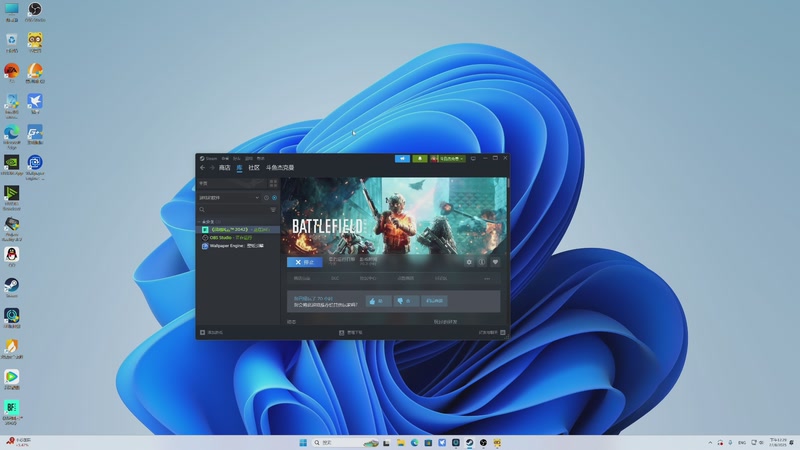Open the QQ penguin desktop icon
The height and width of the screenshot is (450, 800).
click(11, 257)
